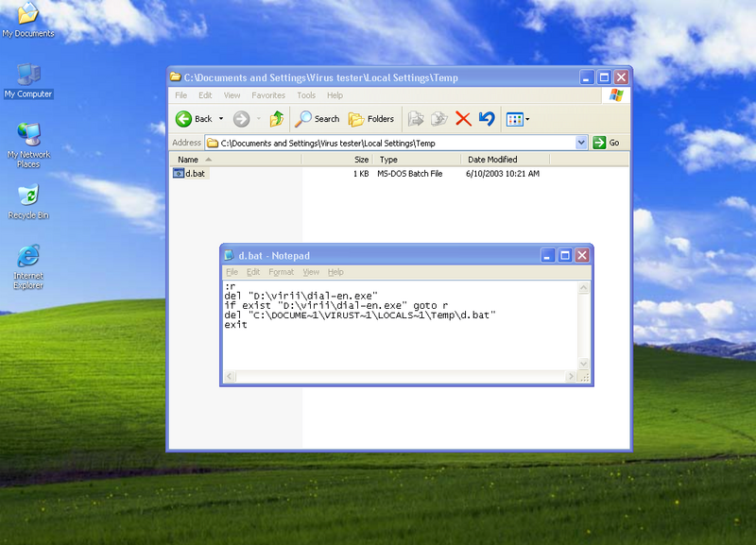Open Notepad Format menu

click(x=281, y=272)
